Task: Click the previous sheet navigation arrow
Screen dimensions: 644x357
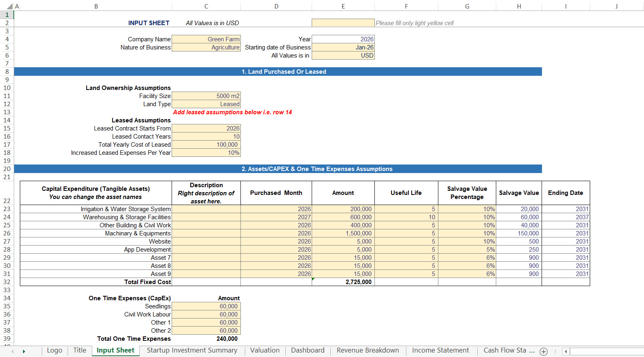Action: point(13,351)
